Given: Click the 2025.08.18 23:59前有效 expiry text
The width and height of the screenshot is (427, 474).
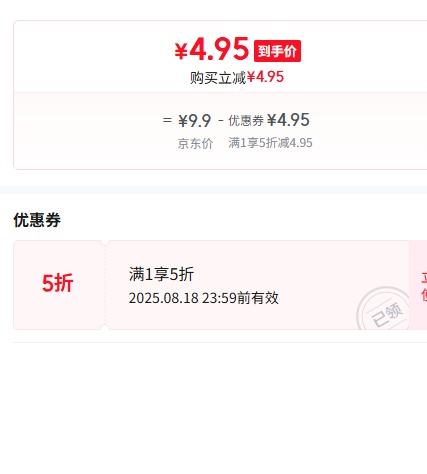Looking at the screenshot, I should click(x=204, y=298).
